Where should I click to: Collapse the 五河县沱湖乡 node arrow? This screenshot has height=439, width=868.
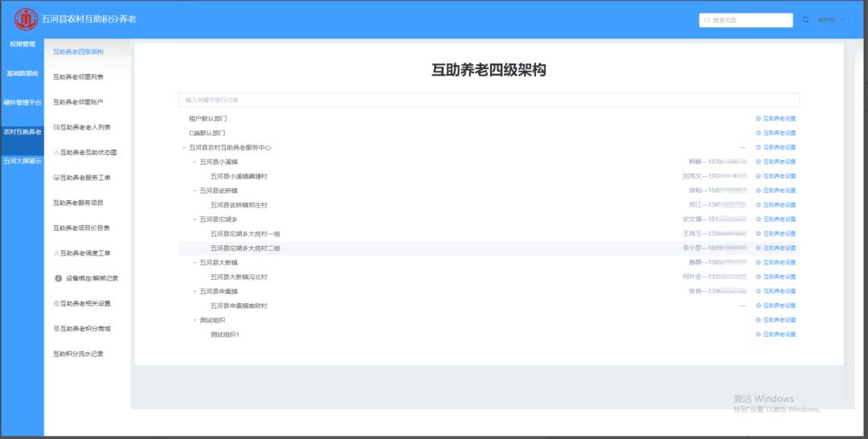(194, 219)
